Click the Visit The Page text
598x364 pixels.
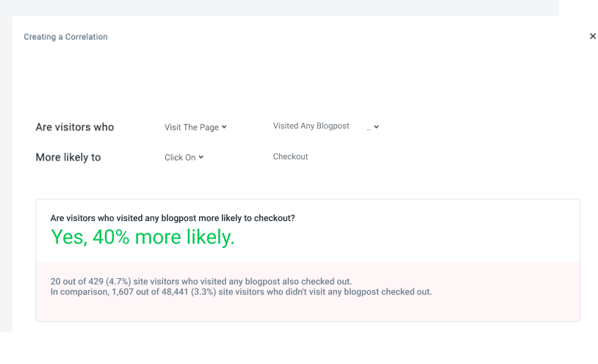(191, 127)
